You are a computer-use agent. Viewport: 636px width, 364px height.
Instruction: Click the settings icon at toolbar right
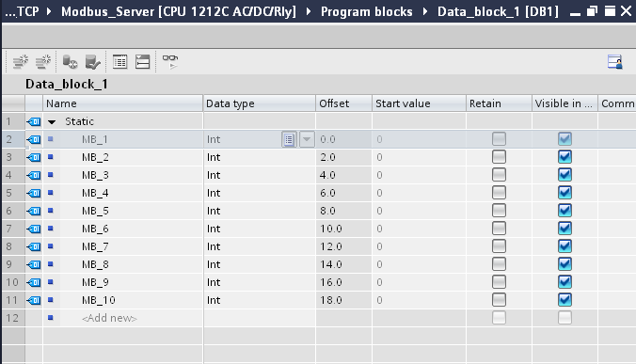coord(615,62)
